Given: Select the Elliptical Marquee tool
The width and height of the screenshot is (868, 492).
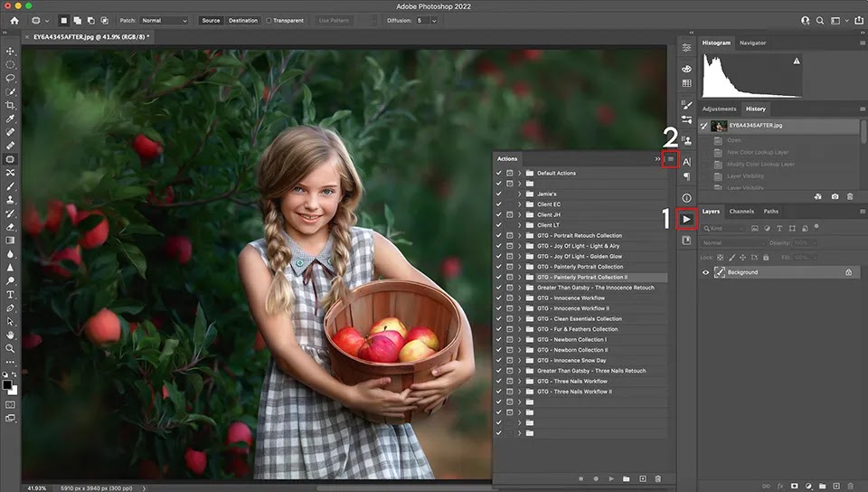Looking at the screenshot, I should [10, 65].
